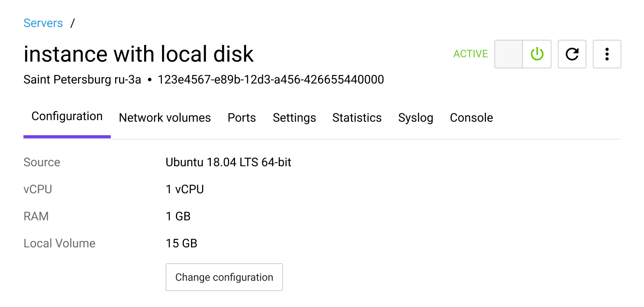Screen dimensions: 644x307
Task: Click the 15 GB local volume value
Action: pyautogui.click(x=181, y=243)
